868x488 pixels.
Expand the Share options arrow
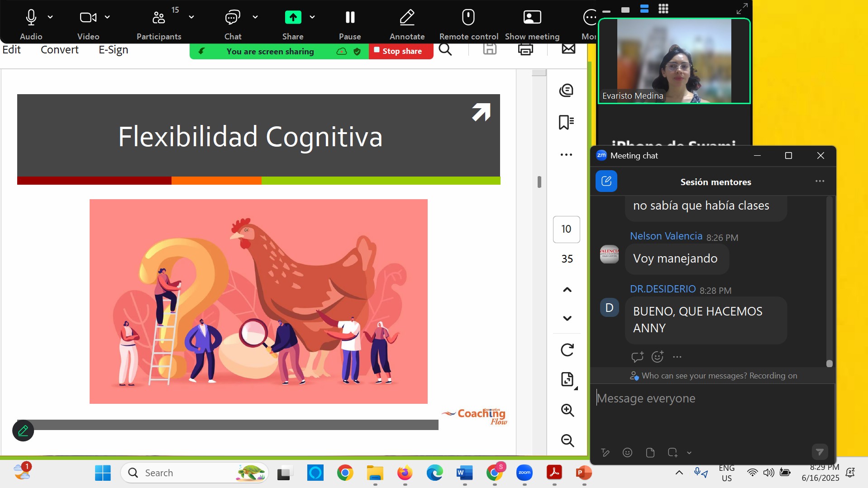coord(312,17)
